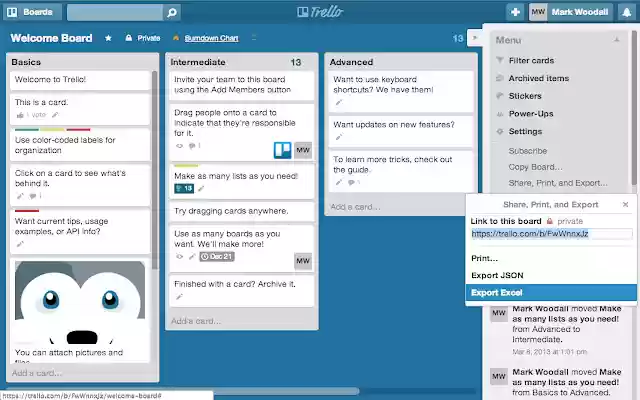Click Add a card in Intermediate list
This screenshot has height=400, width=640.
pyautogui.click(x=196, y=321)
